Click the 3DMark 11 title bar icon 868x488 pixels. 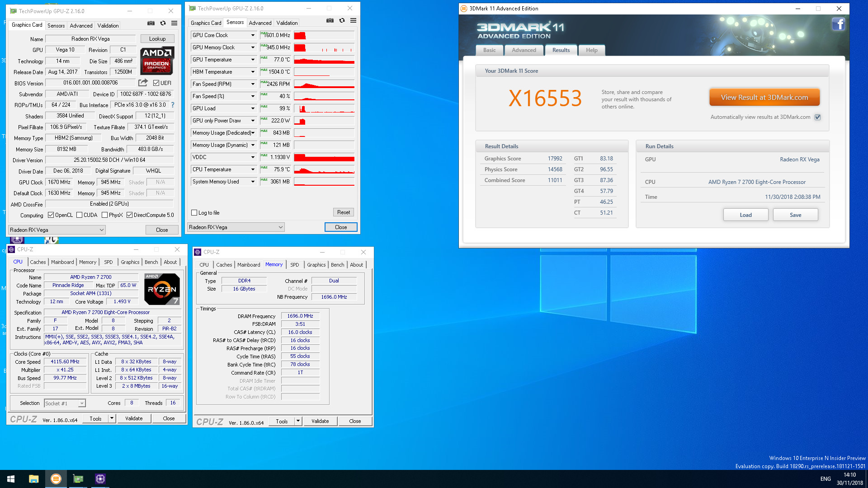464,9
